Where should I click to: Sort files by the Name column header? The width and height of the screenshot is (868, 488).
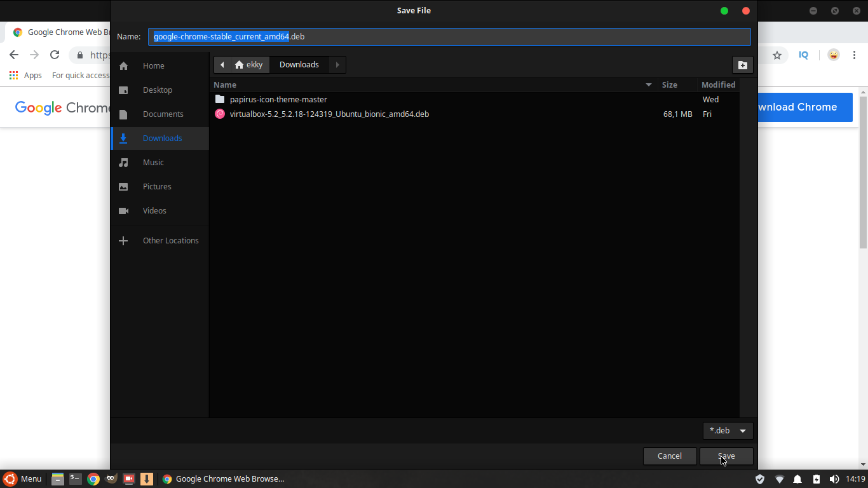433,85
